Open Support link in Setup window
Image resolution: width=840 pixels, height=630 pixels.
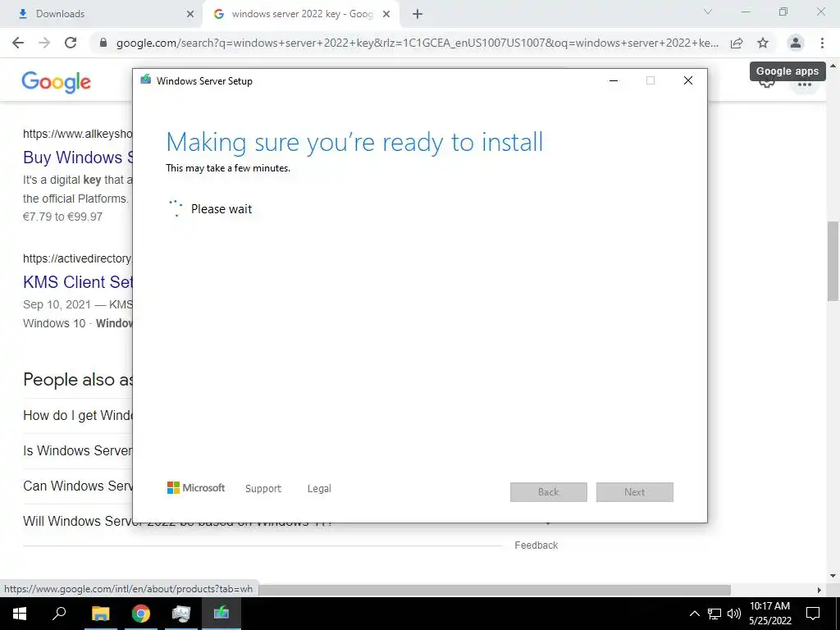click(263, 489)
